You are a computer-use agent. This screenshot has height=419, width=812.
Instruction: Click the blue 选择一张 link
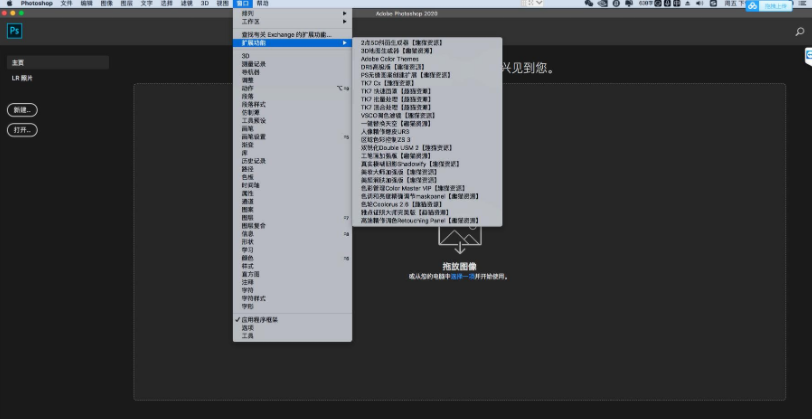pos(462,277)
